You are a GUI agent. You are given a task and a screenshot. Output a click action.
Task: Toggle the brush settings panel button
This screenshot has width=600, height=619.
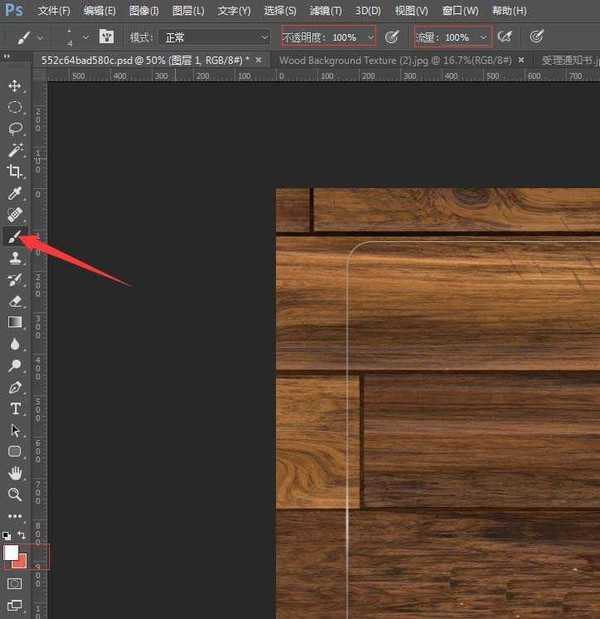[106, 37]
